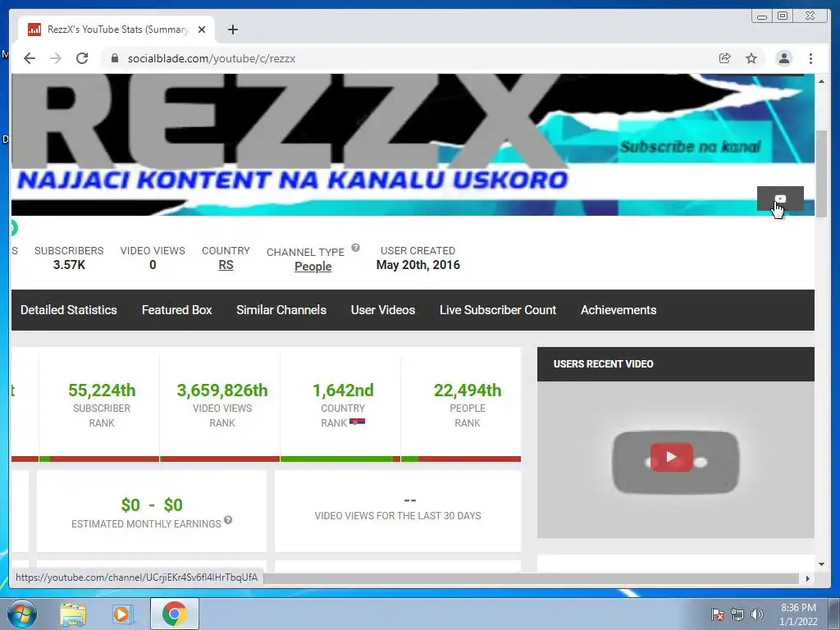Image resolution: width=840 pixels, height=630 pixels.
Task: Go to the Featured Box tab
Action: 177,309
